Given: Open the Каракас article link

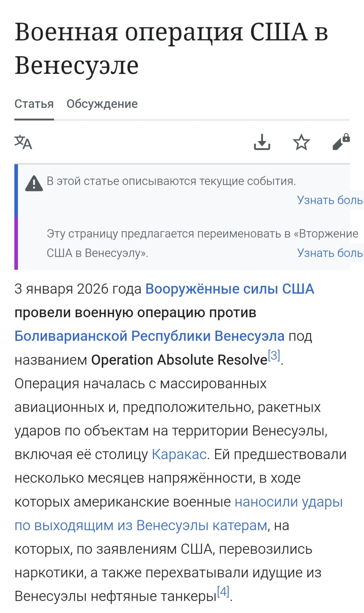Looking at the screenshot, I should pos(179,454).
